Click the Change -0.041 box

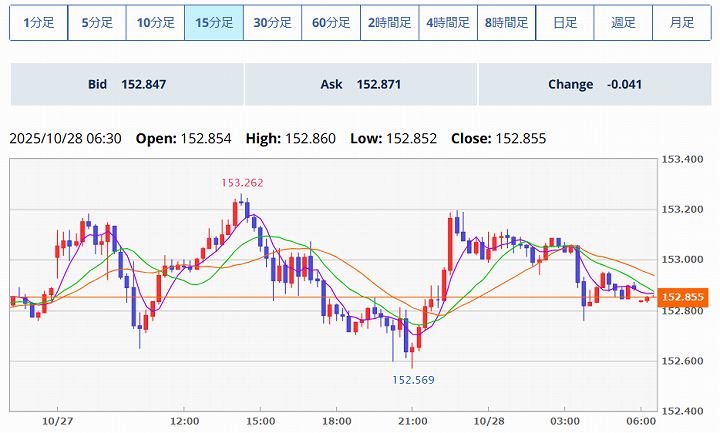(595, 85)
